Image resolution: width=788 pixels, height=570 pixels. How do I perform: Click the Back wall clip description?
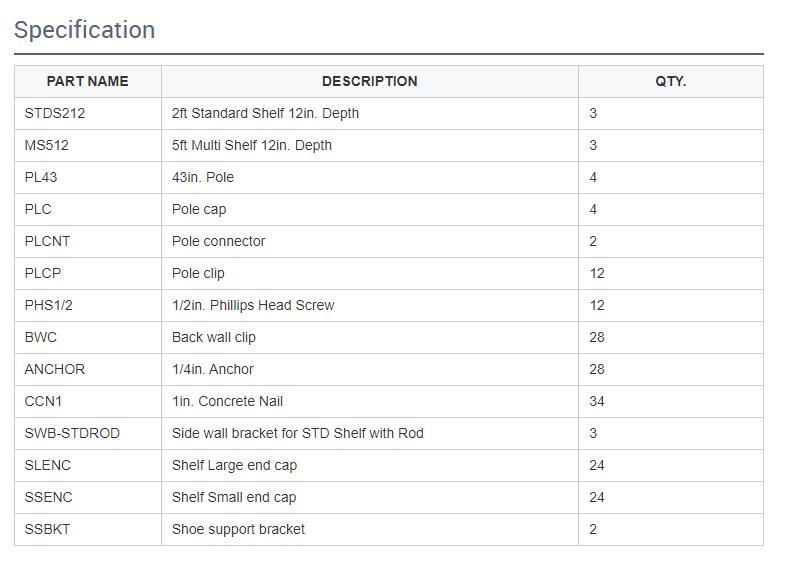[x=214, y=337]
